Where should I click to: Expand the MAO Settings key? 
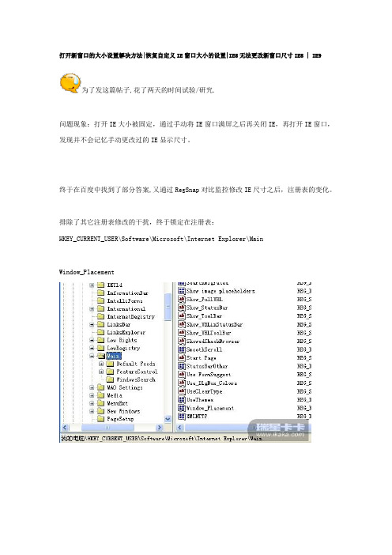(x=92, y=387)
